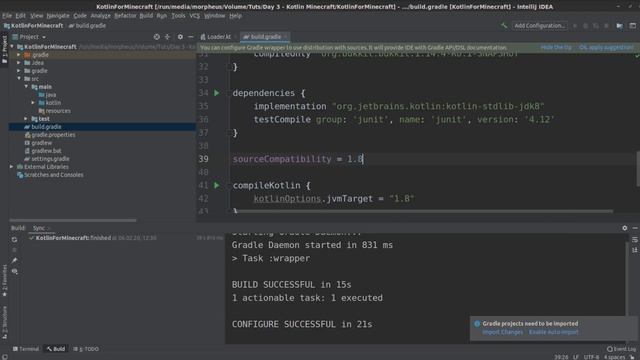Run compileKotlin gutter icon on line 41
Image resolution: width=640 pixels, height=360 pixels.
point(217,185)
